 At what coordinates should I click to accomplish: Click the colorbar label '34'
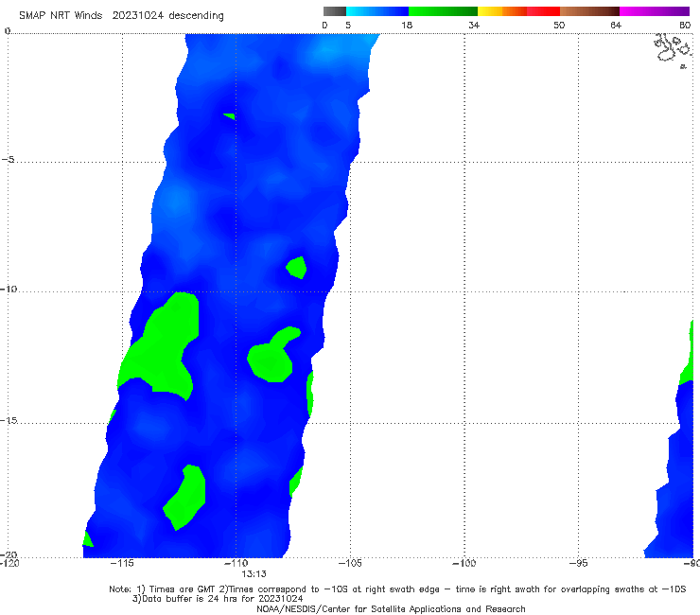tap(474, 25)
